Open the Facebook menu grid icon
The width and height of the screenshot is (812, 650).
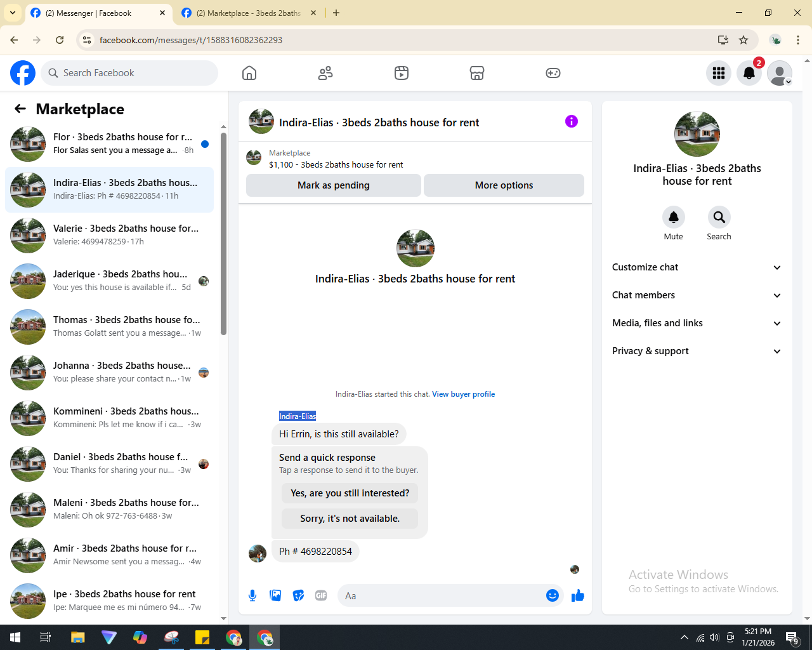pos(719,73)
